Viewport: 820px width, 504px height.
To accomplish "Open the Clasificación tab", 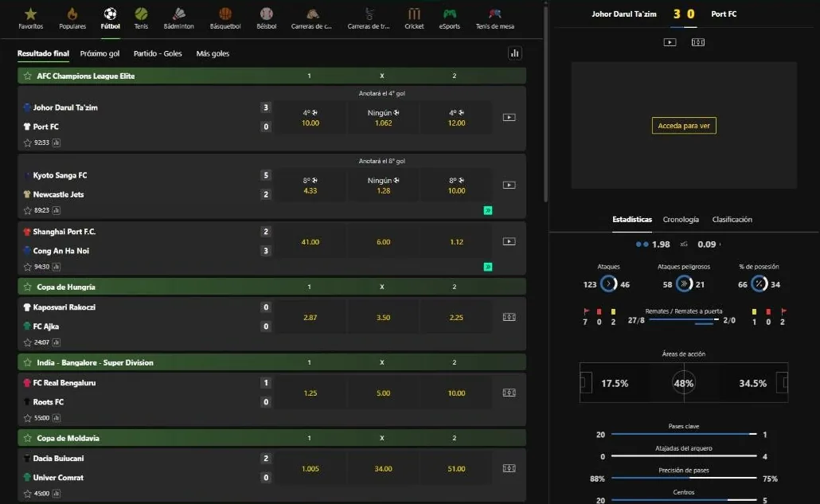I will click(732, 220).
